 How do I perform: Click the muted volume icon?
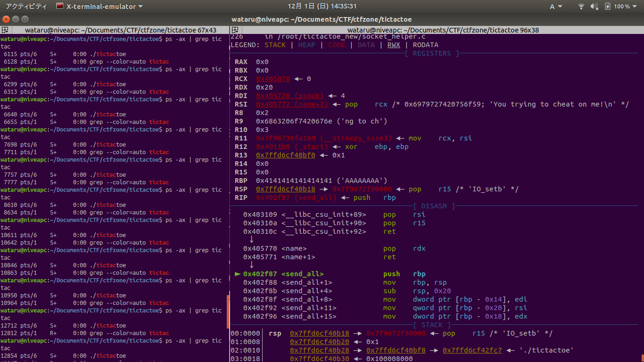click(594, 6)
